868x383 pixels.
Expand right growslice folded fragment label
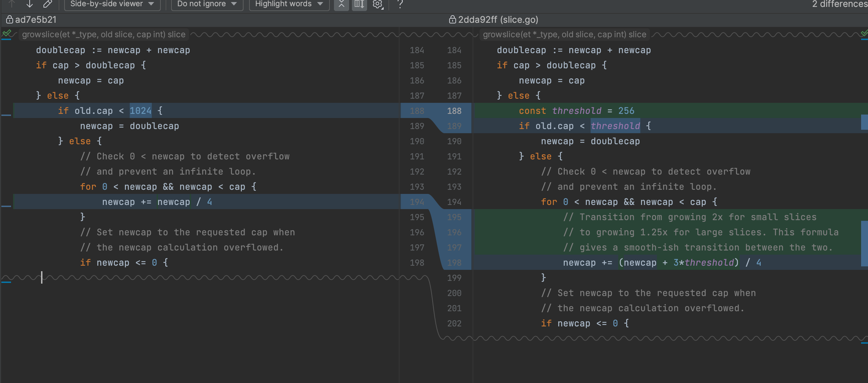[564, 35]
